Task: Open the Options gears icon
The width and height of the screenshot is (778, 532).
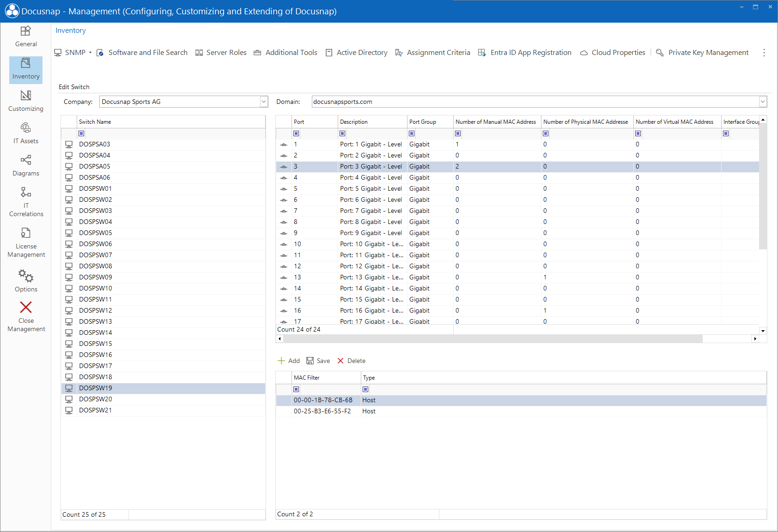Action: click(x=26, y=276)
